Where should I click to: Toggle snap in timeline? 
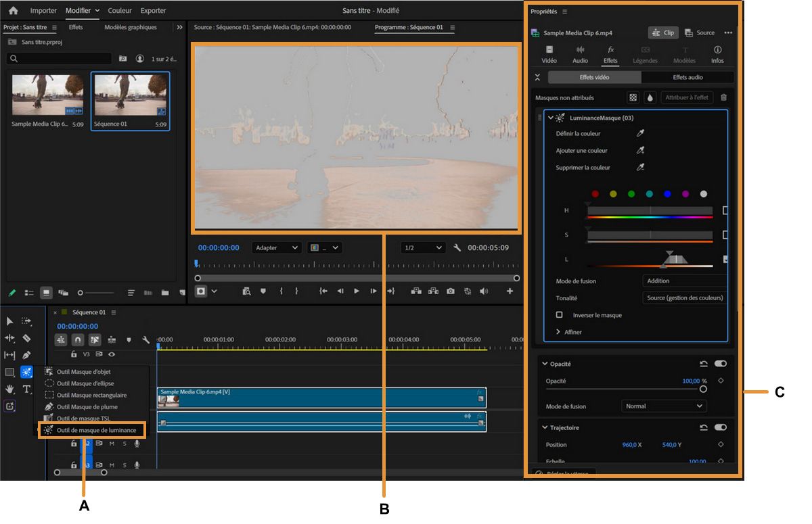pyautogui.click(x=78, y=339)
